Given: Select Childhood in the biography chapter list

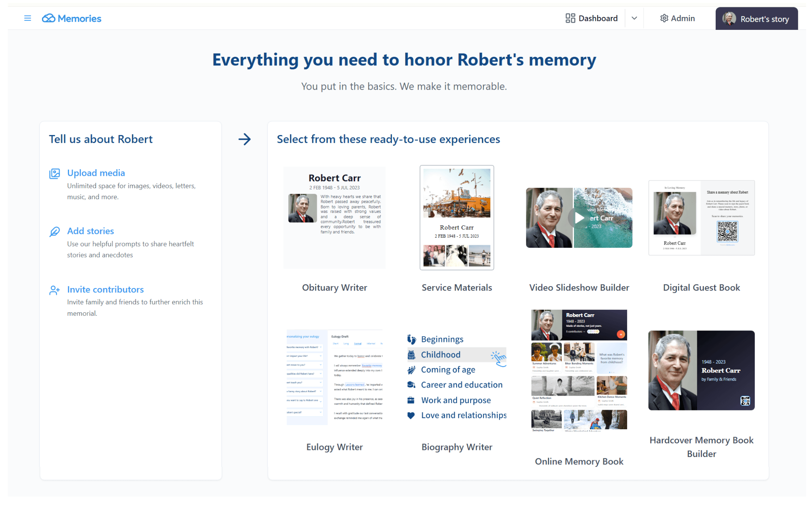Looking at the screenshot, I should tap(440, 354).
